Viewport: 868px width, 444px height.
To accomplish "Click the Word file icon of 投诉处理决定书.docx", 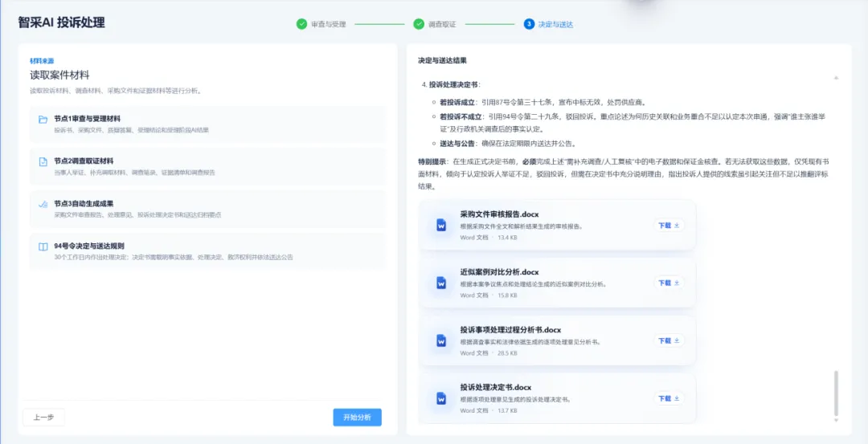I will [x=441, y=399].
